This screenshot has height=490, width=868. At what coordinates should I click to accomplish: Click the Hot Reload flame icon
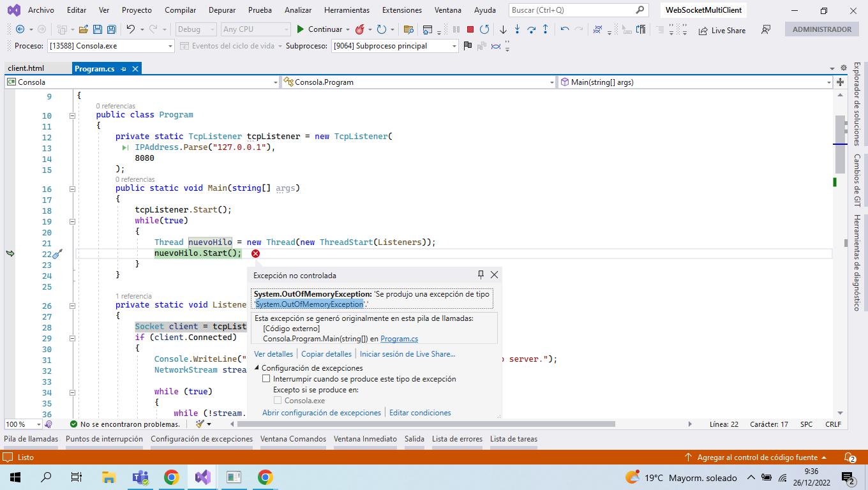click(360, 29)
